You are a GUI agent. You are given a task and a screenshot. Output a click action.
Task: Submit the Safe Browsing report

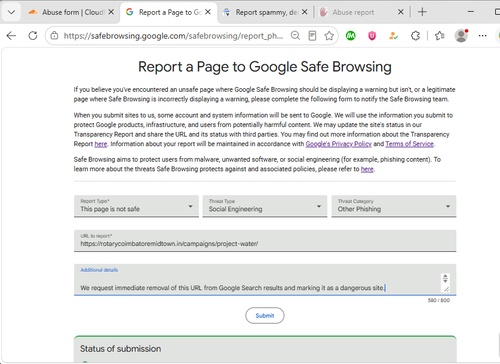(x=265, y=316)
